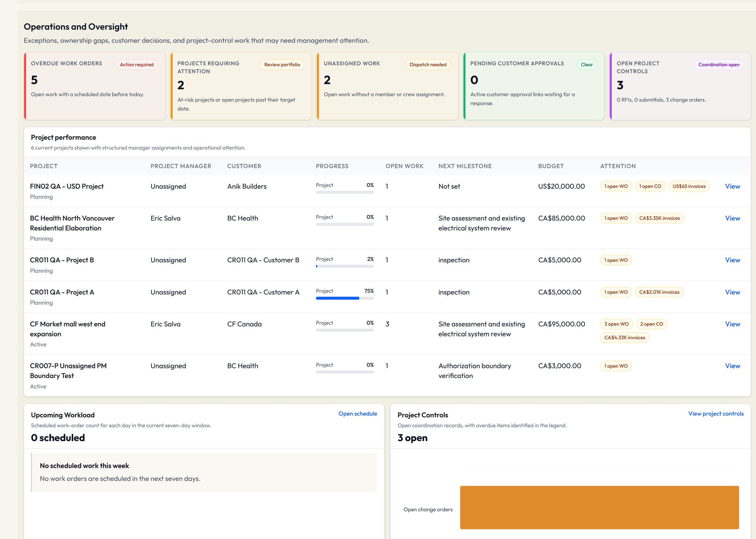Select customer cell CF Canada
The width and height of the screenshot is (756, 539).
(244, 324)
